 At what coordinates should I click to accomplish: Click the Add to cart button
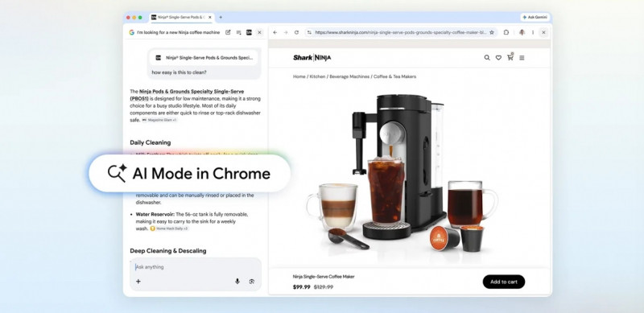pyautogui.click(x=504, y=282)
